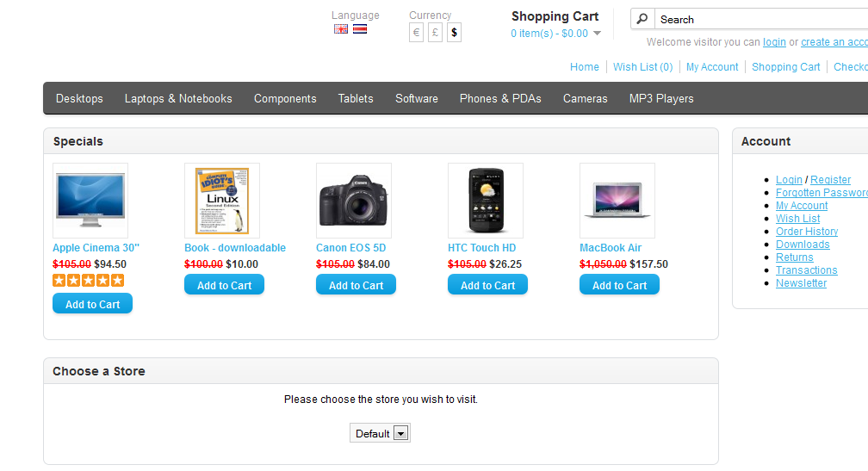868x471 pixels.
Task: Click the Forgotten Password account link
Action: click(x=821, y=193)
